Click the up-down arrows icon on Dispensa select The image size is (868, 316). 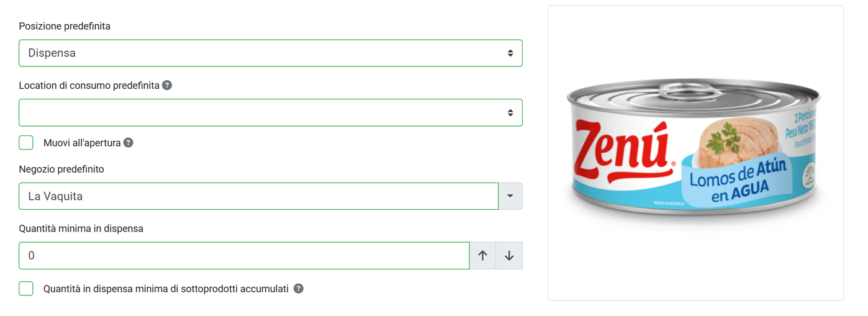click(x=510, y=53)
